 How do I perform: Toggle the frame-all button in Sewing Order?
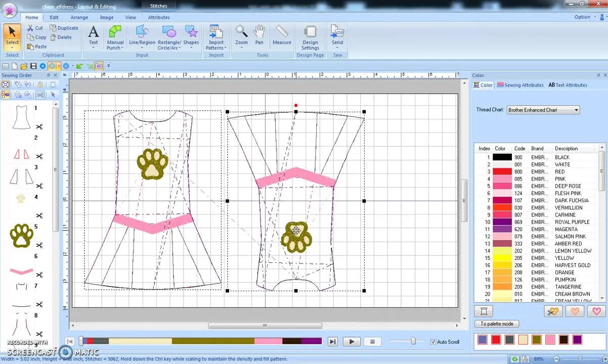pyautogui.click(x=6, y=84)
